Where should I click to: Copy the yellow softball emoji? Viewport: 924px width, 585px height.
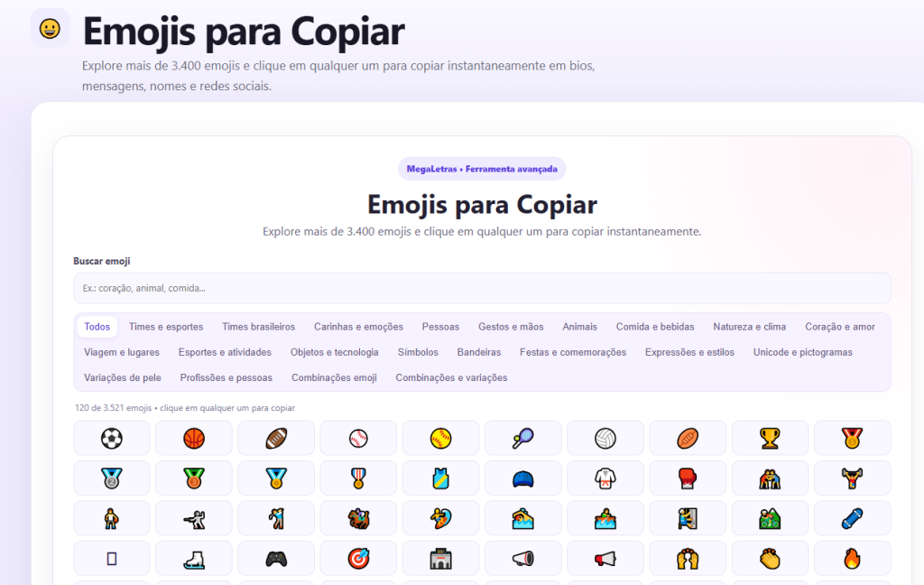[x=440, y=438]
